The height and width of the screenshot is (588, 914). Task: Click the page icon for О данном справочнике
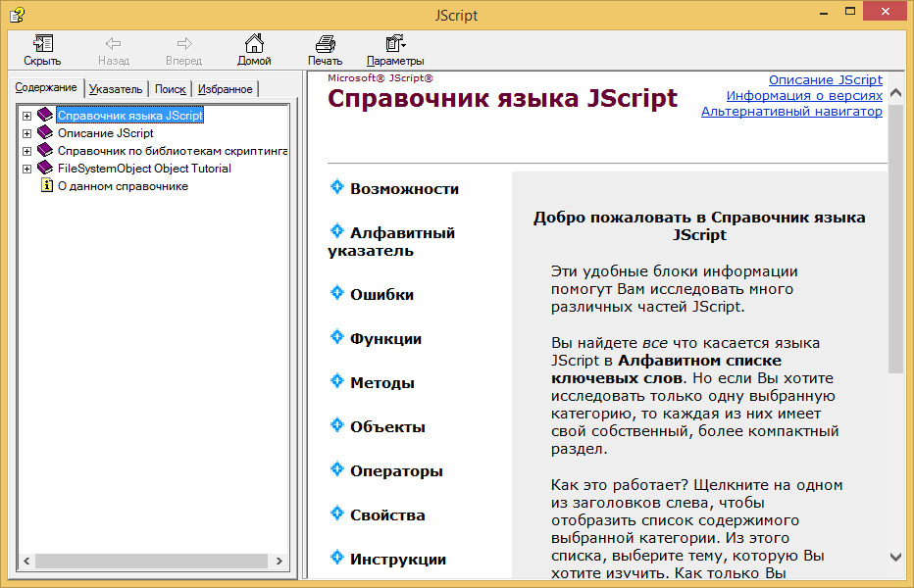pyautogui.click(x=46, y=186)
